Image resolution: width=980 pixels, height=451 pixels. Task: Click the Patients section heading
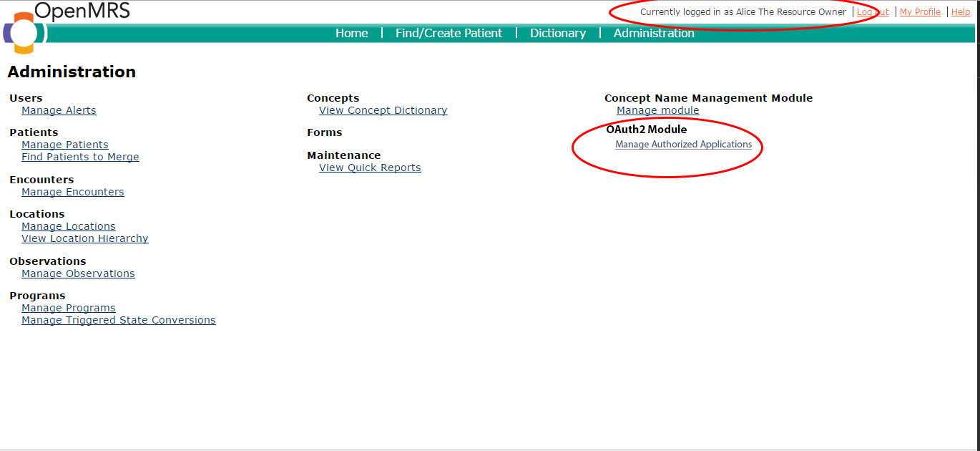click(34, 132)
